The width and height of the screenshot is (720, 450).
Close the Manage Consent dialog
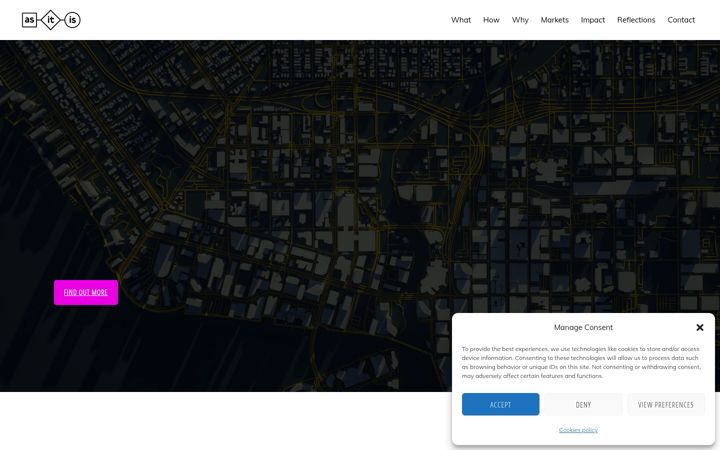[x=699, y=327]
